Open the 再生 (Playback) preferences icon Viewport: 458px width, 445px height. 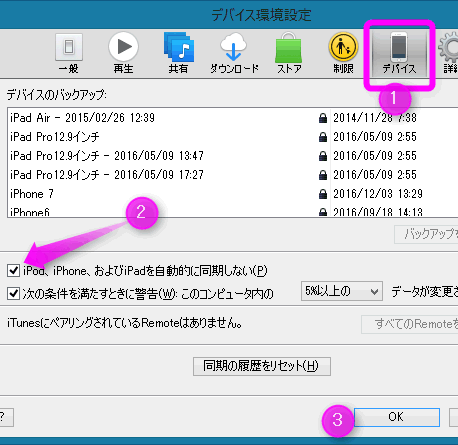click(x=123, y=53)
